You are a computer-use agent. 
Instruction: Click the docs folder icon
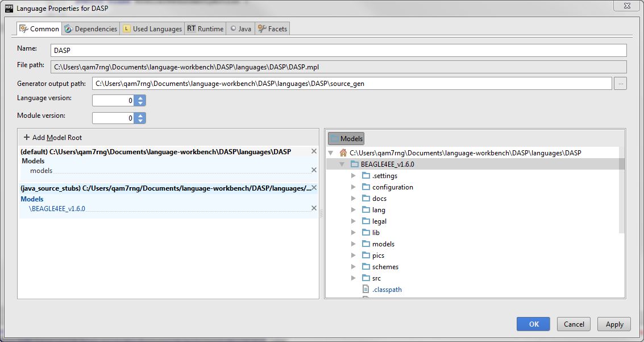[x=366, y=199]
